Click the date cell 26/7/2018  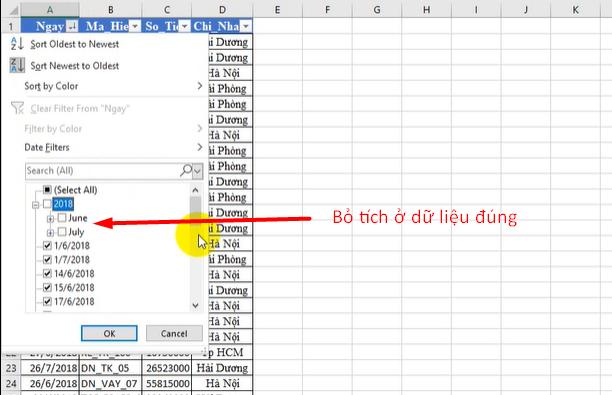(50, 368)
